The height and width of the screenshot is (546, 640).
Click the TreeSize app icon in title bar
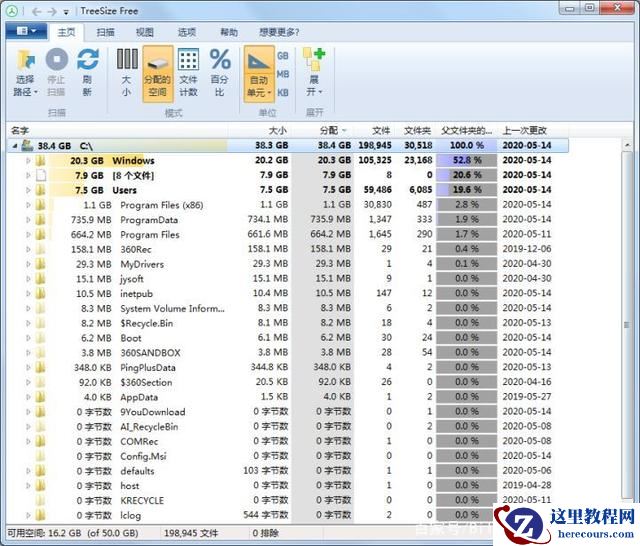pyautogui.click(x=12, y=11)
